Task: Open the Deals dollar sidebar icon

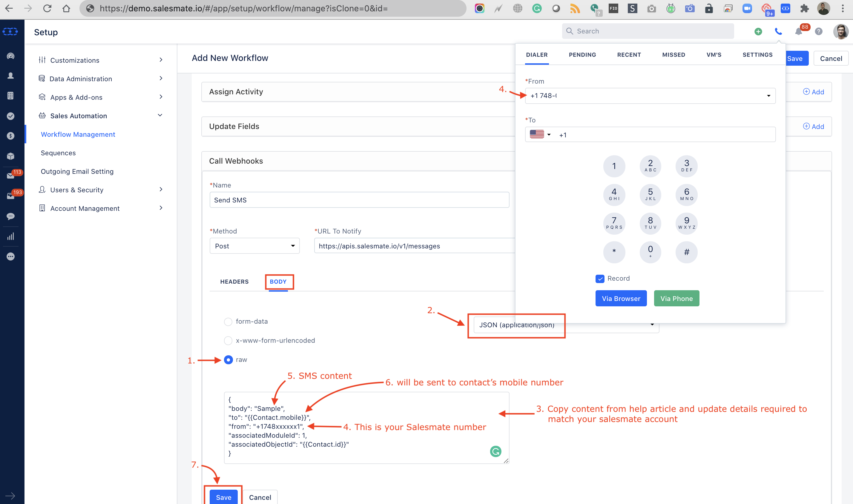Action: (10, 136)
